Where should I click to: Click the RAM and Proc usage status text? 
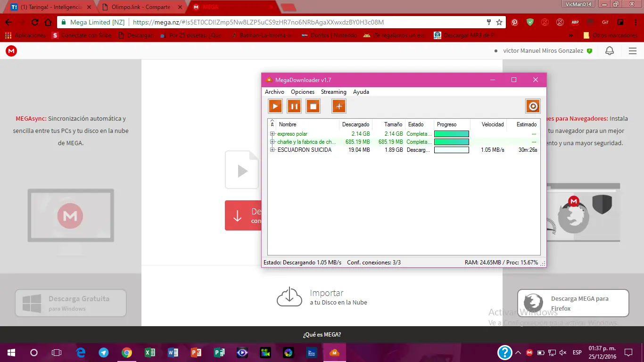501,263
